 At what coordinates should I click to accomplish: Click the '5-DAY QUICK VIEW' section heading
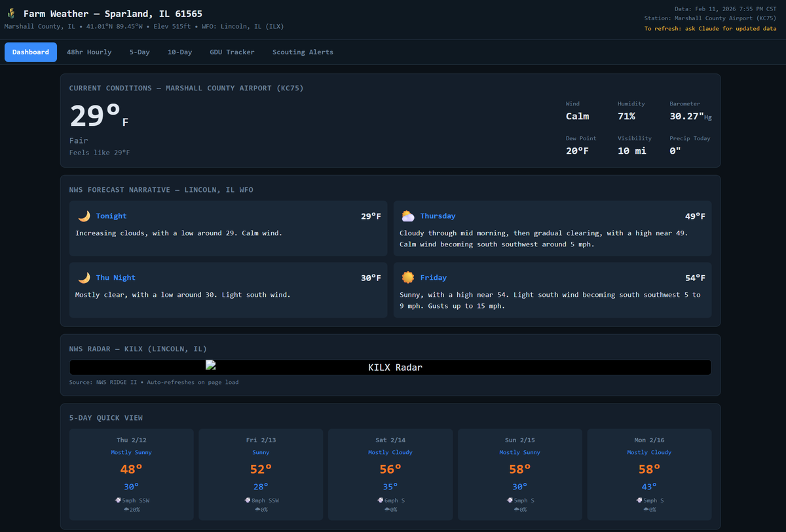click(x=106, y=418)
